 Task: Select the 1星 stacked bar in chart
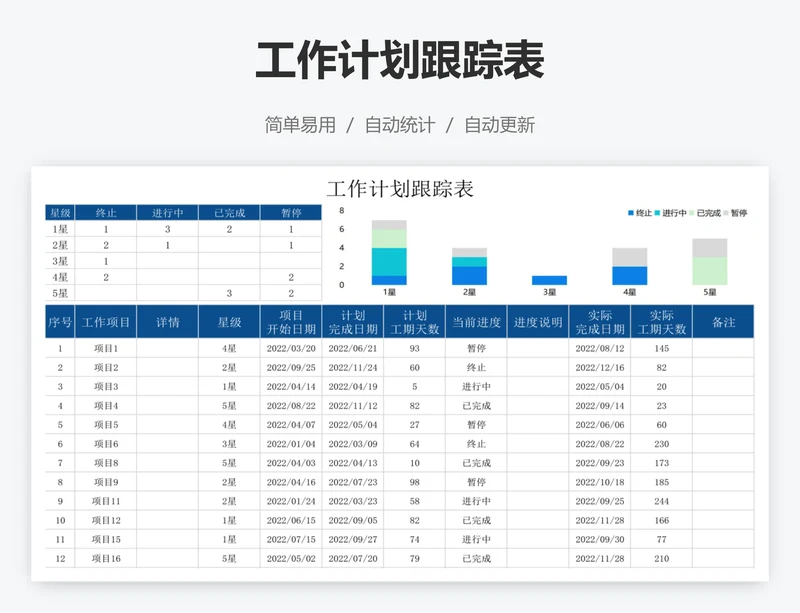pyautogui.click(x=389, y=252)
